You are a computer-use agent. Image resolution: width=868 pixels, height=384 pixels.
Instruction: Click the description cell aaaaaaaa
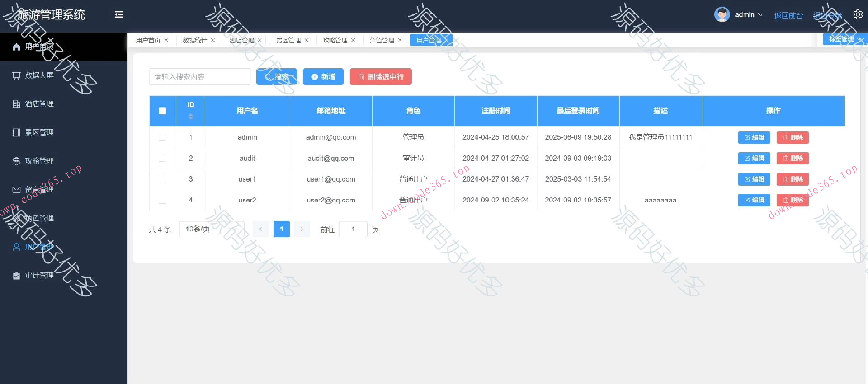pos(660,200)
